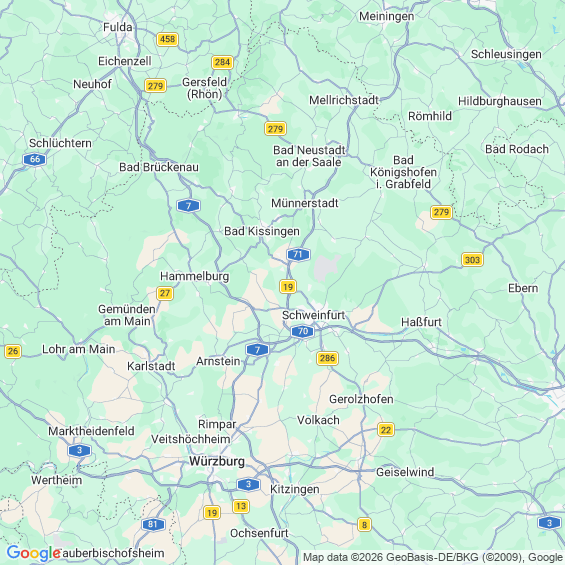This screenshot has height=565, width=565.
Task: Click the Bad Kissingen town label
Action: [262, 231]
